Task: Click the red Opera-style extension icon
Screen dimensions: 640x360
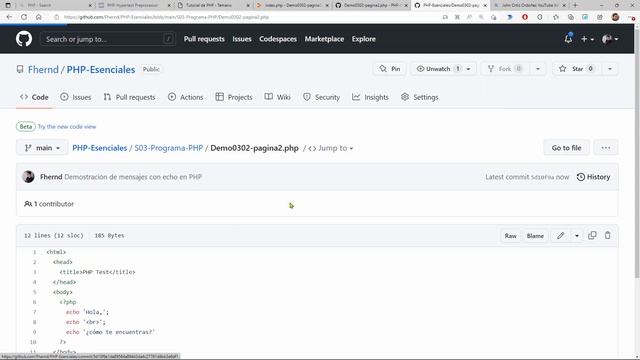Action: pyautogui.click(x=525, y=17)
